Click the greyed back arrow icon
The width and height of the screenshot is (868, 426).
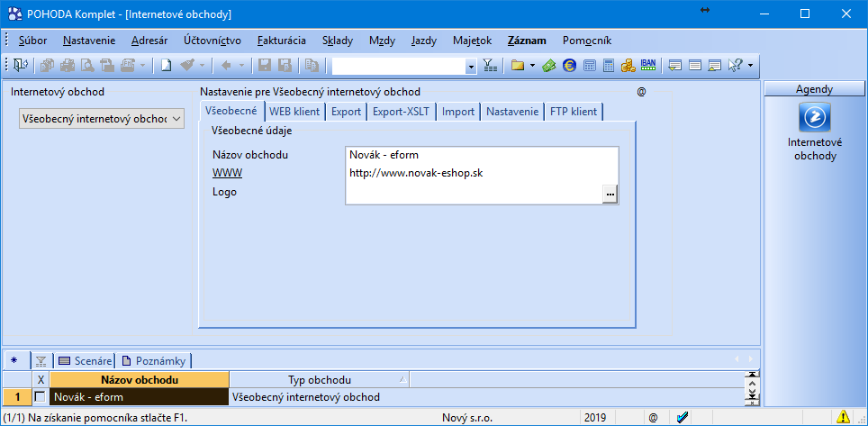point(226,66)
